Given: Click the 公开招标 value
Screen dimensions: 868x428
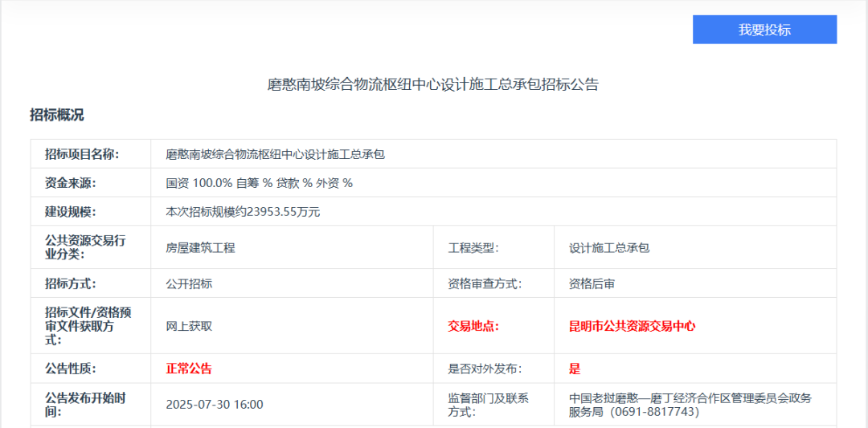Looking at the screenshot, I should click(189, 283).
